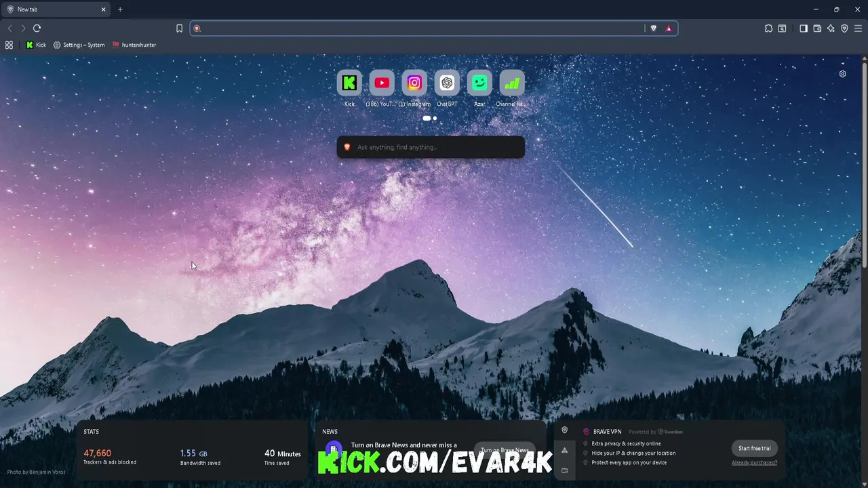
Task: Click the 1.55 GB bandwidth saved stat
Action: click(x=200, y=457)
